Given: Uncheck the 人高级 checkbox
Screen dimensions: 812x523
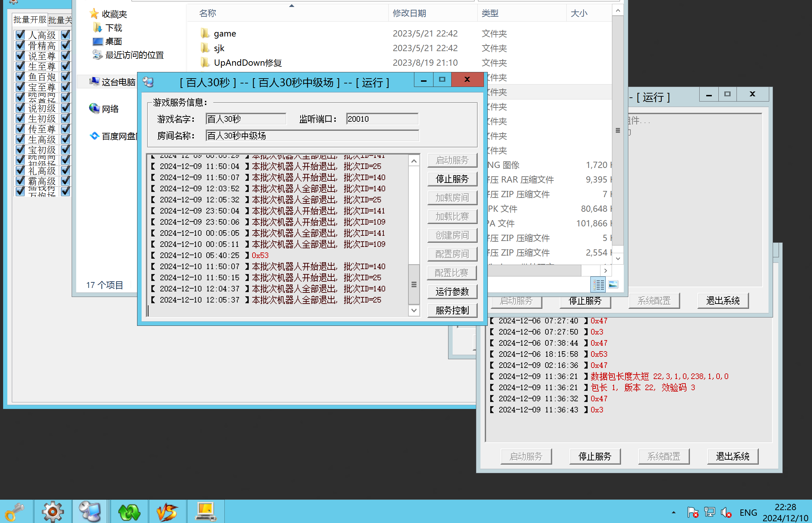Looking at the screenshot, I should [x=20, y=34].
